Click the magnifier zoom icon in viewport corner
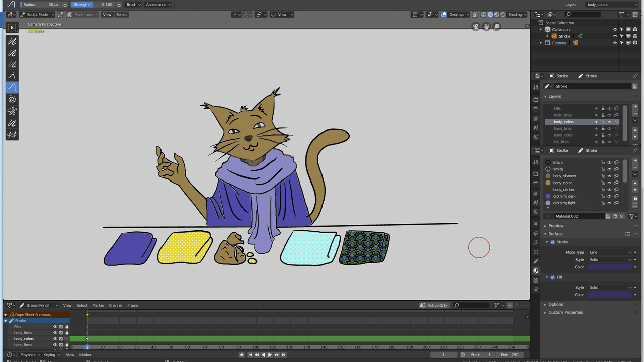The image size is (644, 362). 497,26
